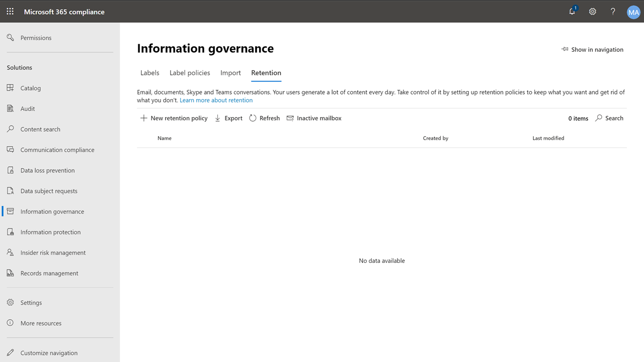This screenshot has width=644, height=362.
Task: Click the pin icon for Show in navigation
Action: (565, 49)
